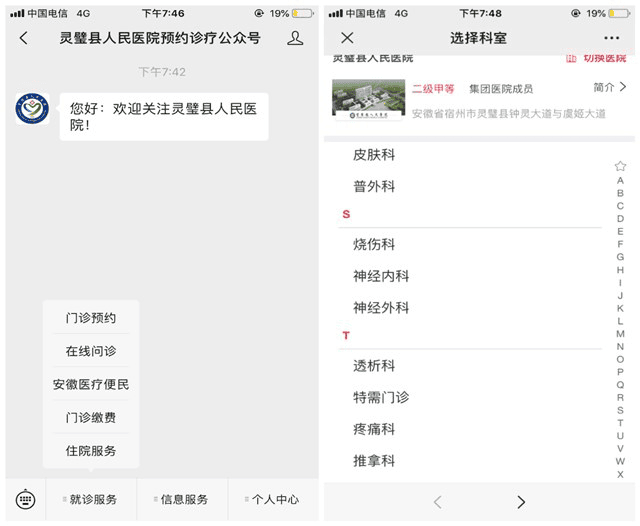640x526 pixels.
Task: Tap the hospital logo avatar
Action: click(x=33, y=108)
